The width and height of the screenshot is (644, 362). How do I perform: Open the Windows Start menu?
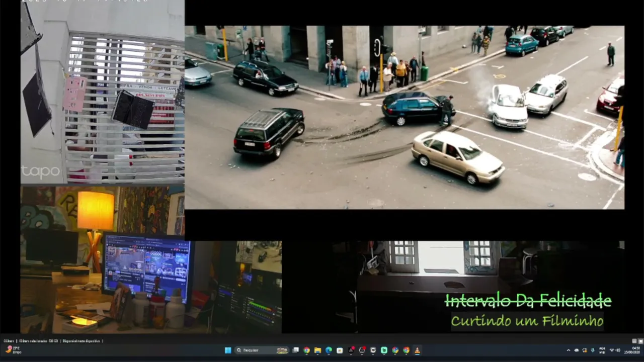(x=227, y=350)
